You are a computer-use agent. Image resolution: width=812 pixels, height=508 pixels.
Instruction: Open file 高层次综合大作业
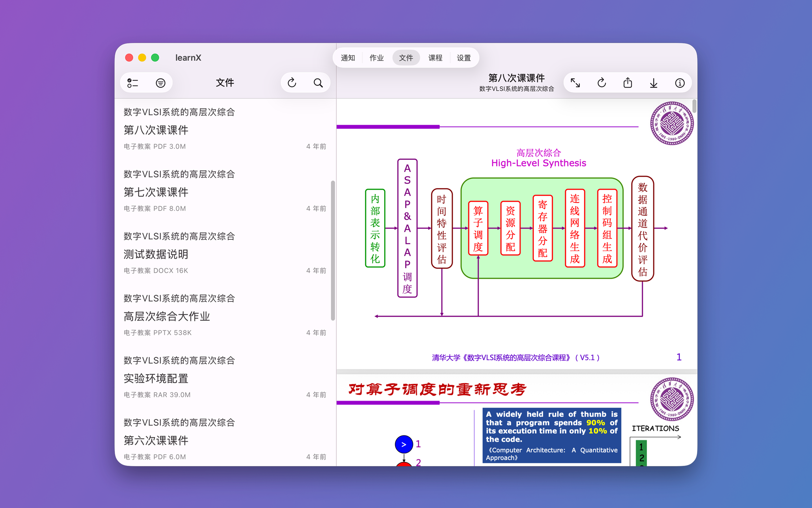(x=225, y=316)
